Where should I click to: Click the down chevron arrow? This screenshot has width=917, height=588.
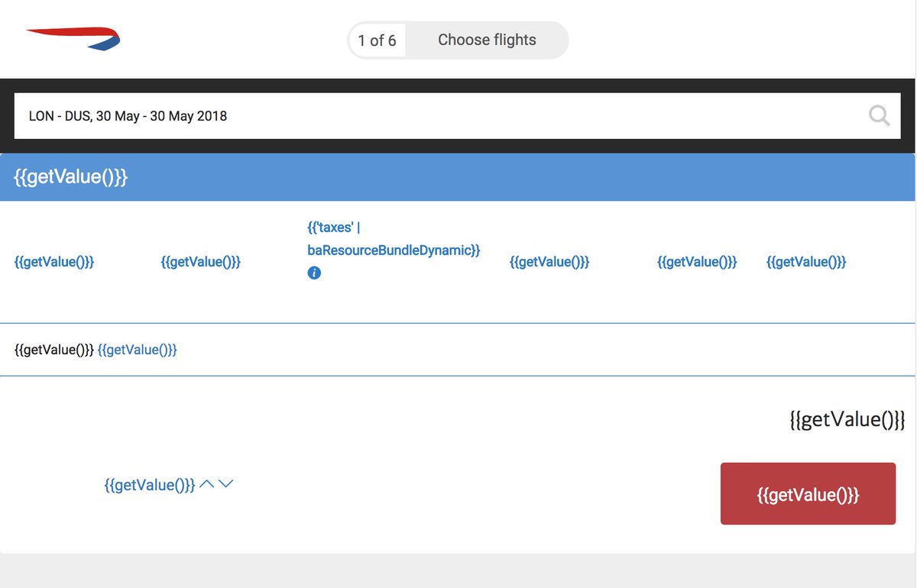click(225, 484)
